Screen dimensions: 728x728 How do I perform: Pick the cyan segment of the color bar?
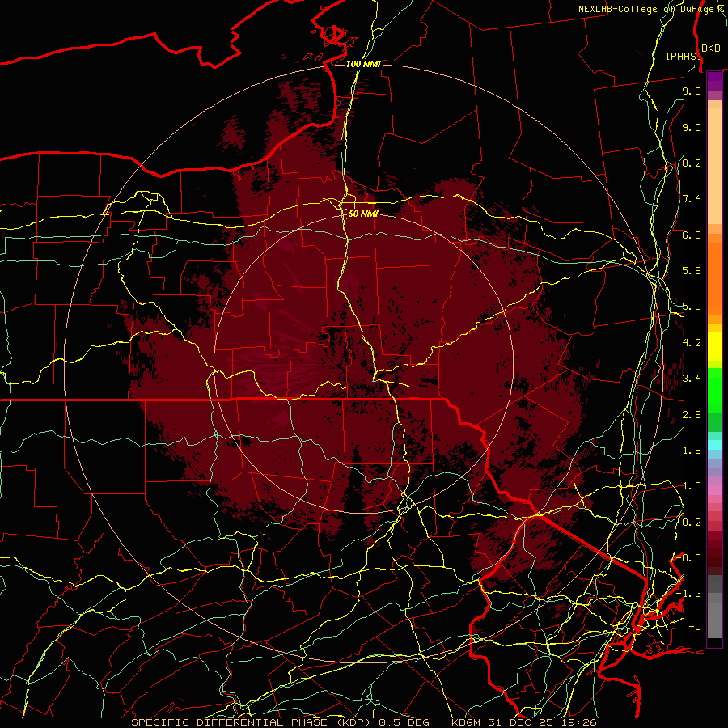point(714,445)
